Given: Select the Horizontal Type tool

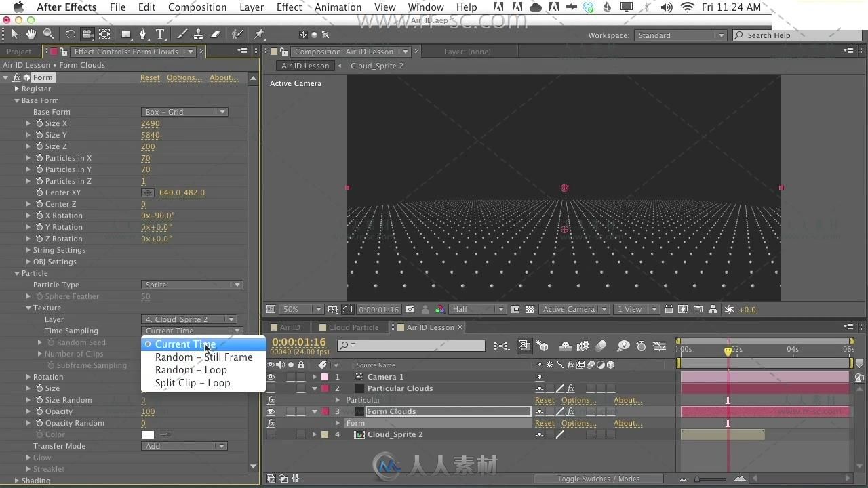Looking at the screenshot, I should [x=160, y=34].
